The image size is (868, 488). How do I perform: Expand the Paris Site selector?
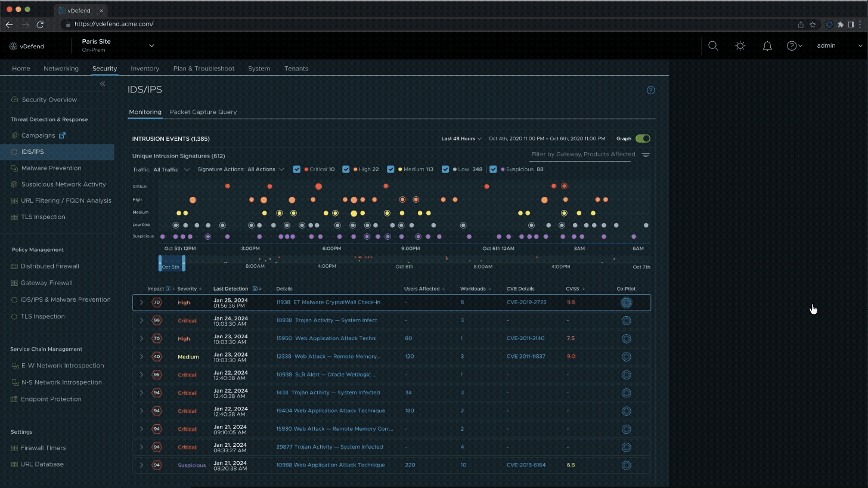pos(151,46)
